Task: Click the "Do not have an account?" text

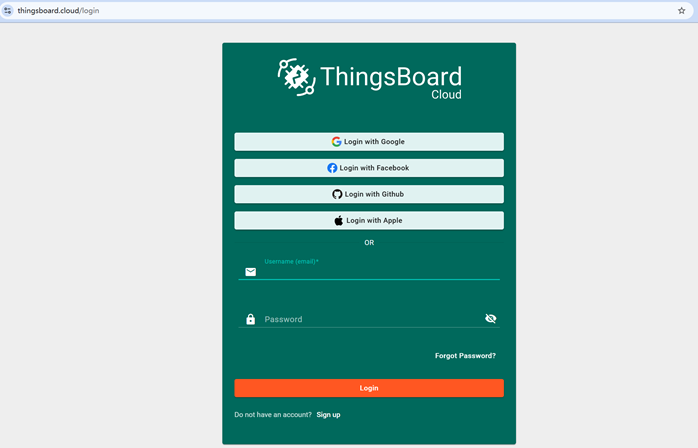Action: point(273,415)
